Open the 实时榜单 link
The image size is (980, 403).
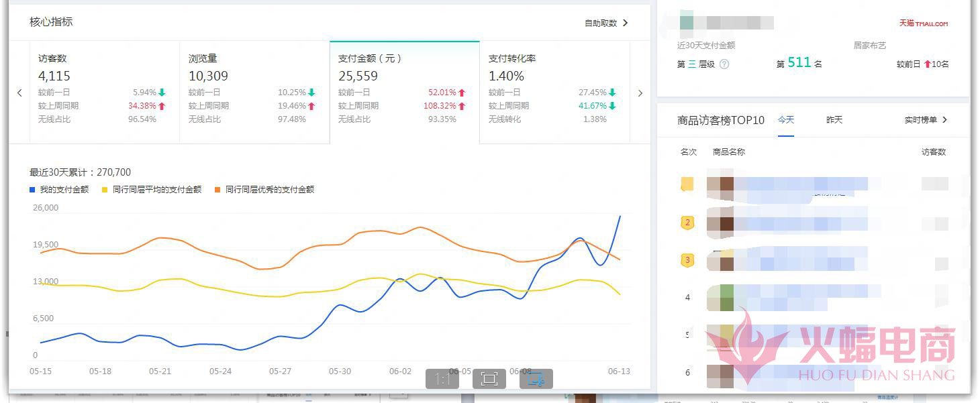click(x=926, y=120)
